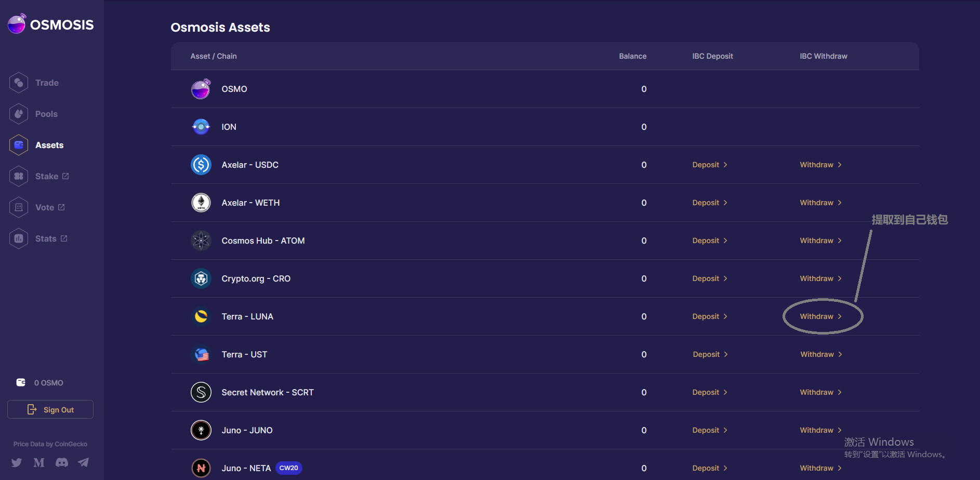
Task: Click the CW20 badge on Juno NETA
Action: click(x=288, y=468)
